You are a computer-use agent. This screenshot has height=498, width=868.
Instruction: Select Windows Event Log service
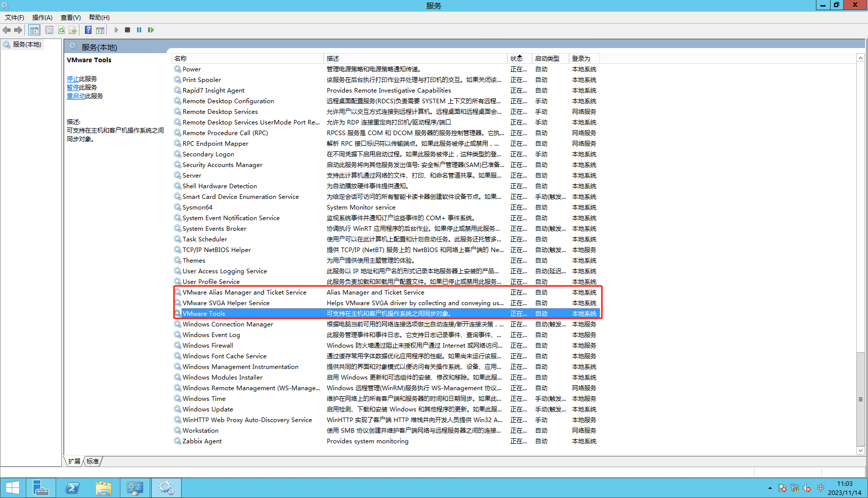[x=386, y=335]
